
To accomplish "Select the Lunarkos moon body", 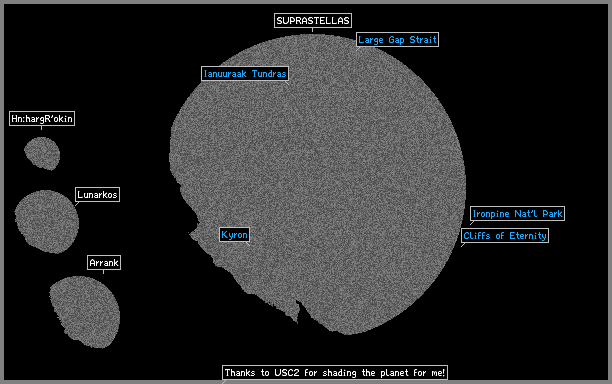I will (47, 221).
